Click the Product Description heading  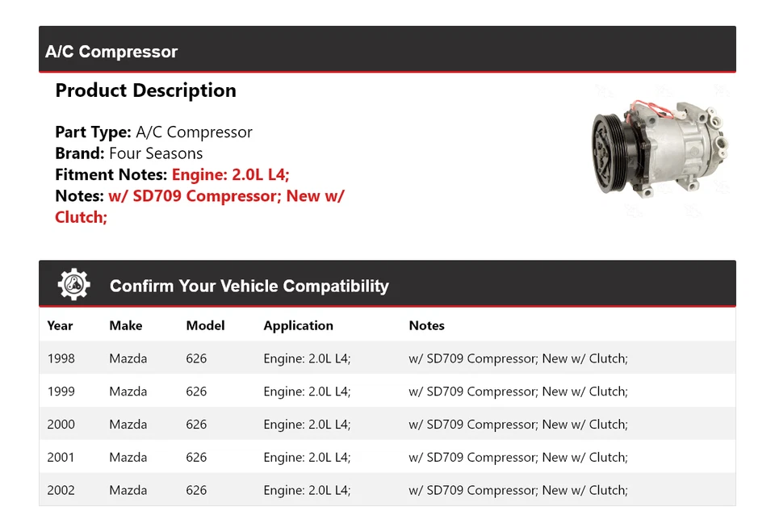click(x=145, y=90)
